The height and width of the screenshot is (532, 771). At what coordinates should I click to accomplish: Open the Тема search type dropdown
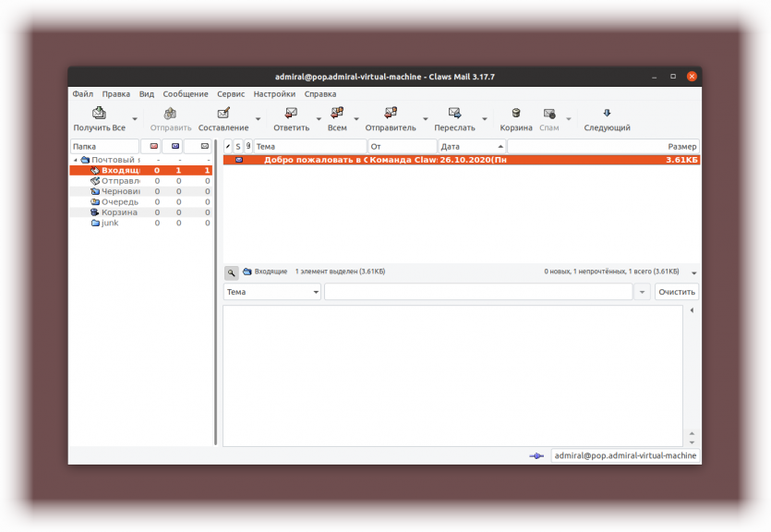[271, 292]
